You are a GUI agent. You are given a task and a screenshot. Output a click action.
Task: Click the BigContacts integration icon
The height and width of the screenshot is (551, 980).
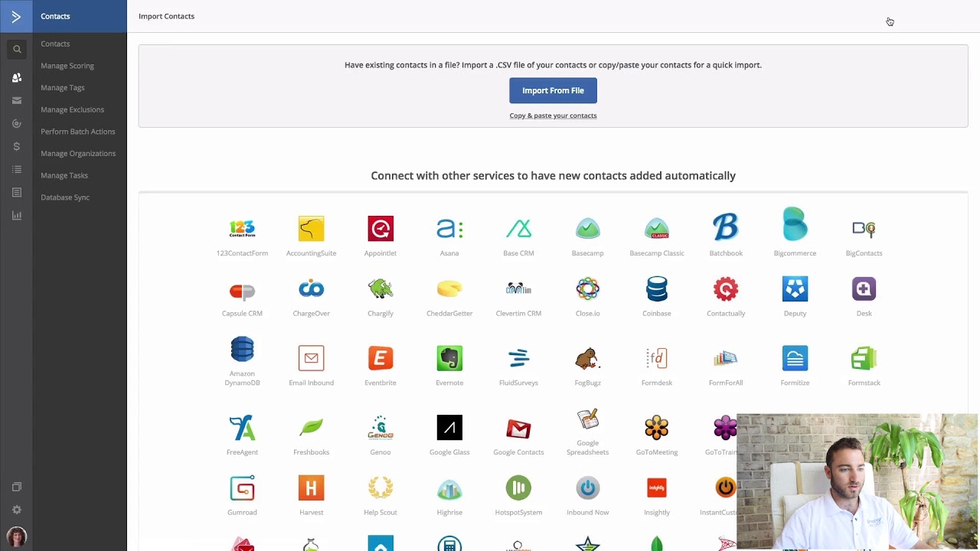tap(864, 228)
